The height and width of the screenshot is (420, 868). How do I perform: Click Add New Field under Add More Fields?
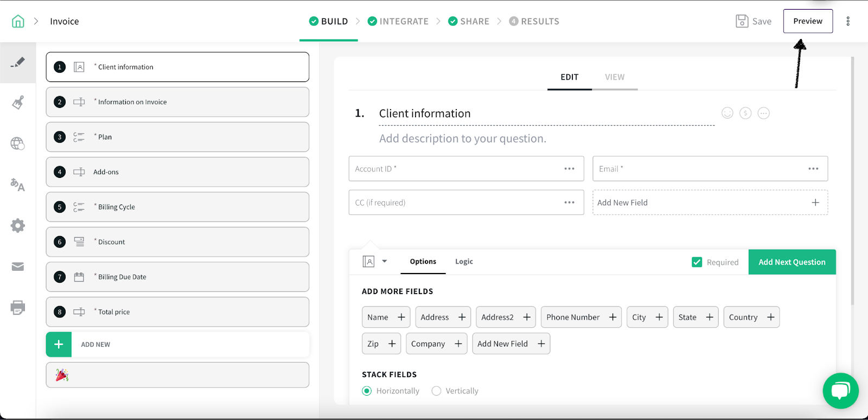click(x=511, y=343)
